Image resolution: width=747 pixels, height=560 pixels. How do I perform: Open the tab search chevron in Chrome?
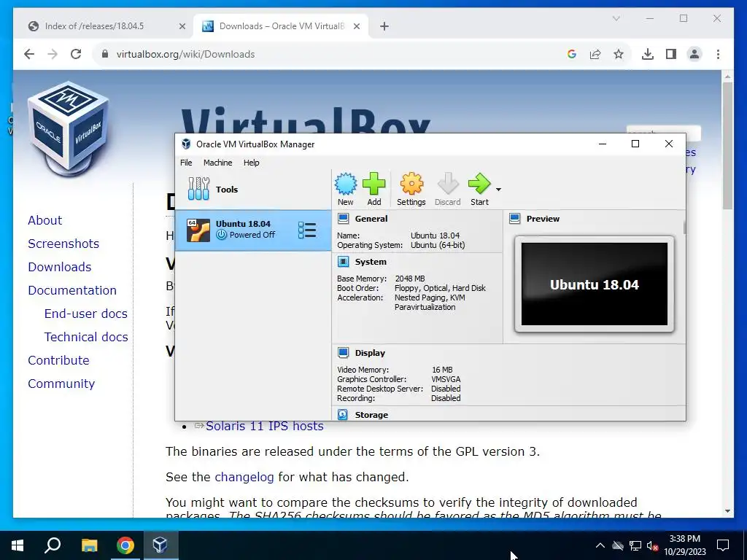pyautogui.click(x=616, y=18)
